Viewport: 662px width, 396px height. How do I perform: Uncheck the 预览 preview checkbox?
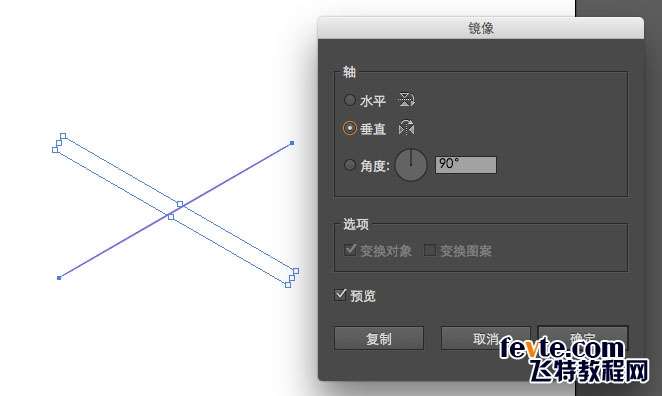pos(340,295)
